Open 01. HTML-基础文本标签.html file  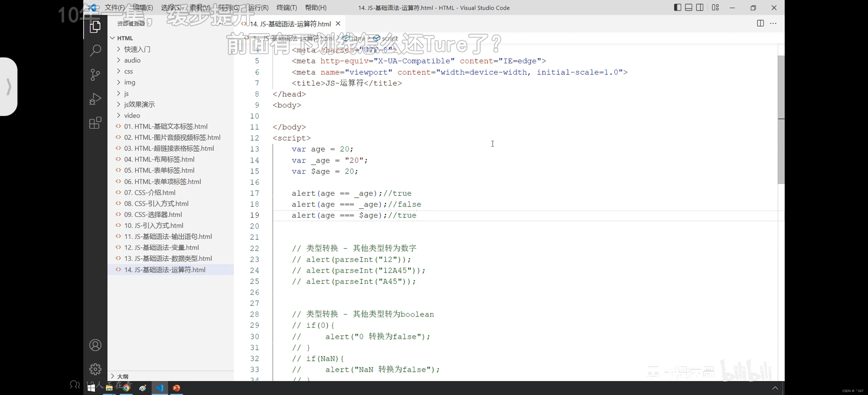(x=171, y=126)
